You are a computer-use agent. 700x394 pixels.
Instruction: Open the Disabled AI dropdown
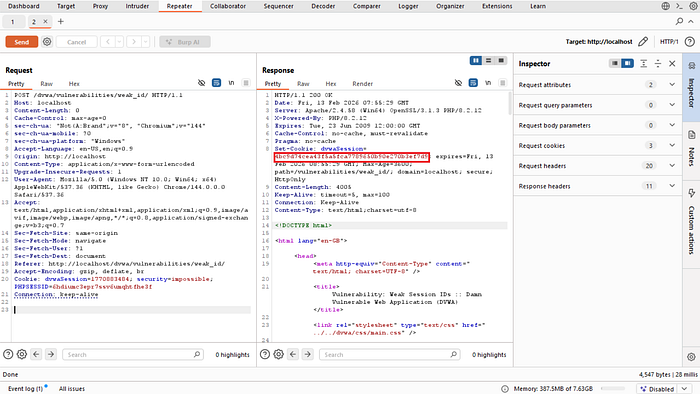664,389
